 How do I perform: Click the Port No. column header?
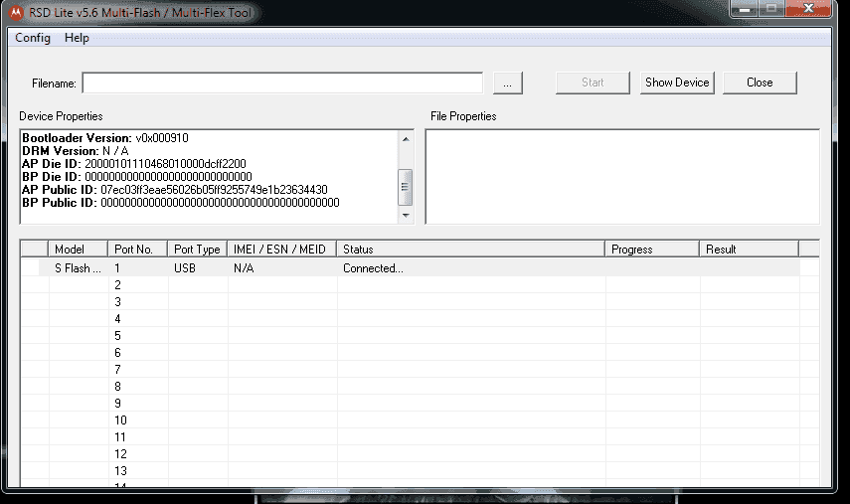[138, 250]
